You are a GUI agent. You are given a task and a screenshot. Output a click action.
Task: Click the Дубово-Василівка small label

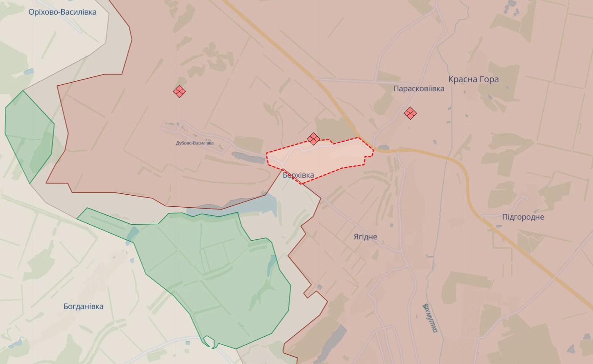click(195, 143)
